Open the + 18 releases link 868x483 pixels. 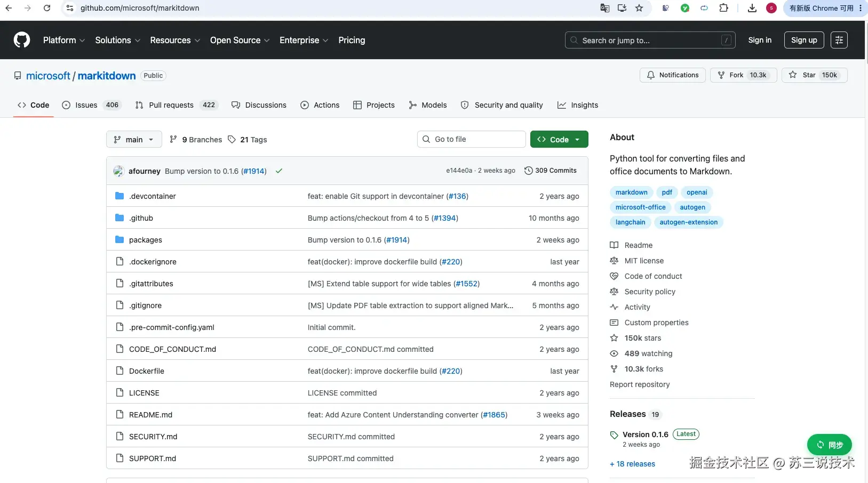coord(633,464)
